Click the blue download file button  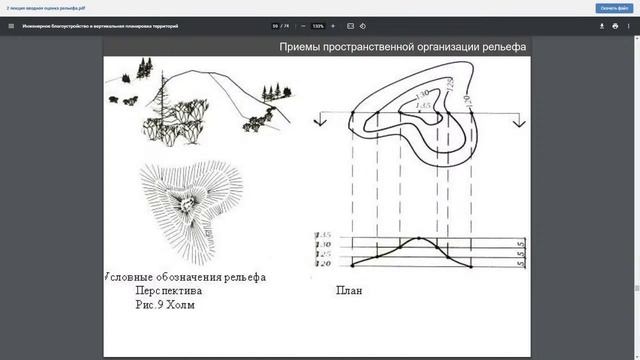point(614,8)
